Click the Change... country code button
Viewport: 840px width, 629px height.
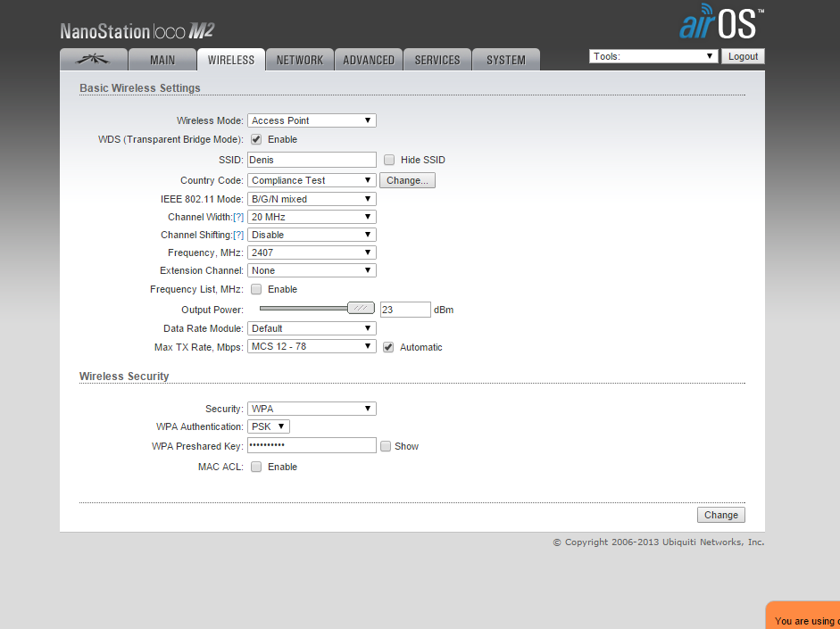coord(407,180)
